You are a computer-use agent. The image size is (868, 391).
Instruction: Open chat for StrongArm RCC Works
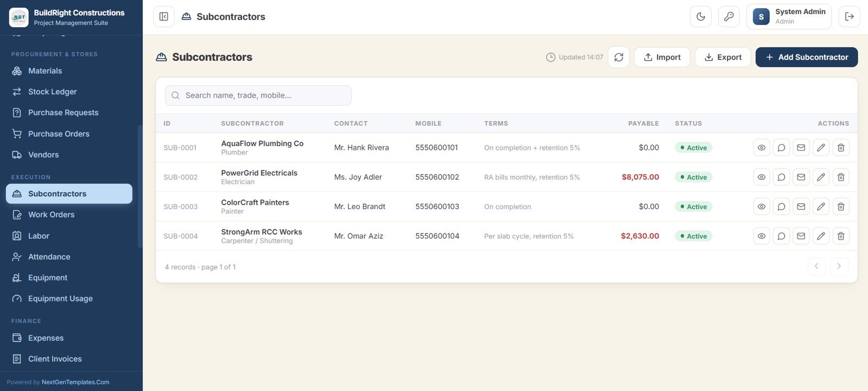tap(781, 236)
